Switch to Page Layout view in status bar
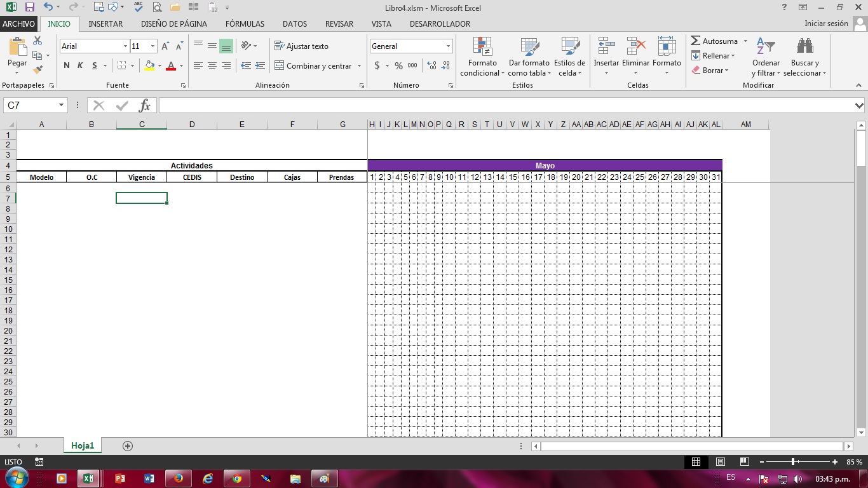The width and height of the screenshot is (868, 488). tap(721, 462)
